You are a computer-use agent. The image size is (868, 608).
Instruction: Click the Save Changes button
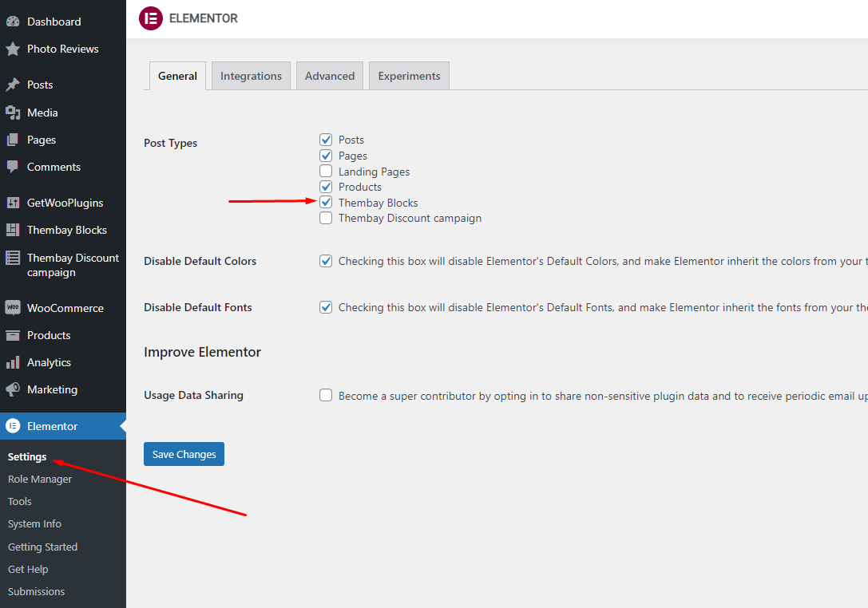pyautogui.click(x=184, y=454)
